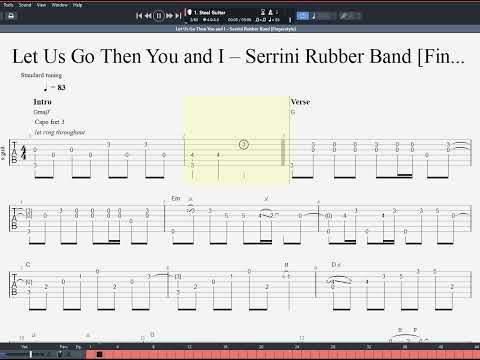Open the Tools menu
Image resolution: width=480 pixels, height=360 pixels.
(x=8, y=5)
